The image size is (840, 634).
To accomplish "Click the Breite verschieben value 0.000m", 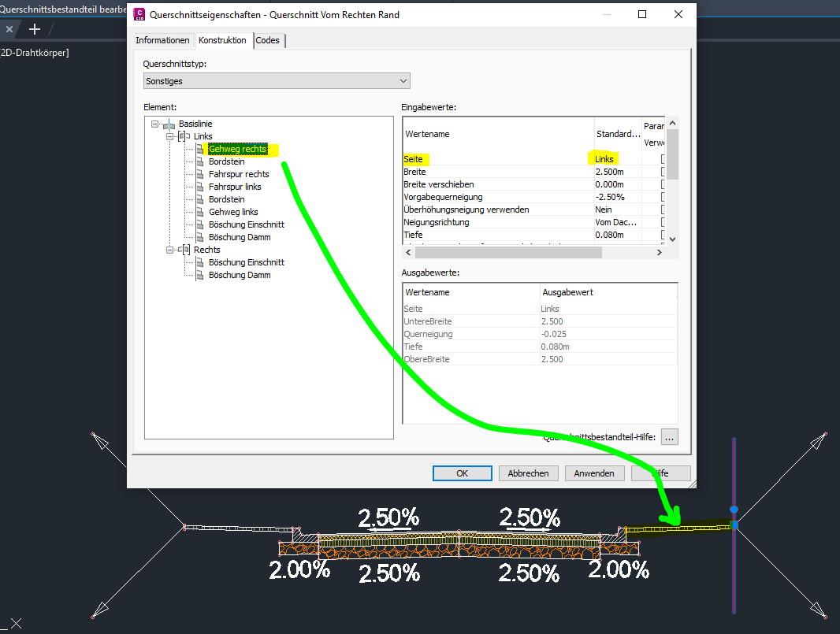I will 610,184.
